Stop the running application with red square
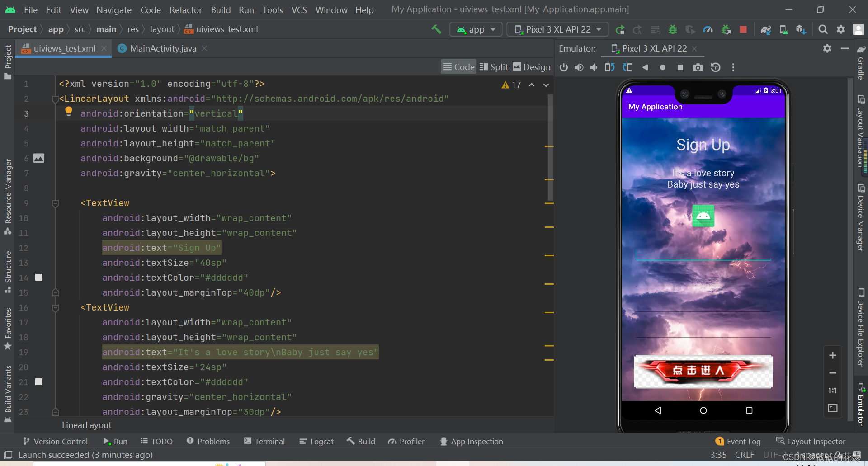Screen dimensions: 868x466 (x=743, y=29)
